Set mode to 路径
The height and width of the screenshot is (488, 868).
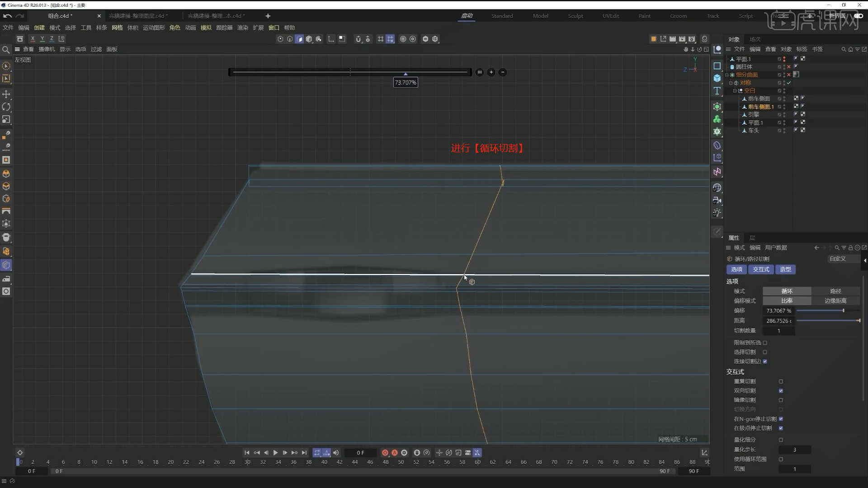835,291
